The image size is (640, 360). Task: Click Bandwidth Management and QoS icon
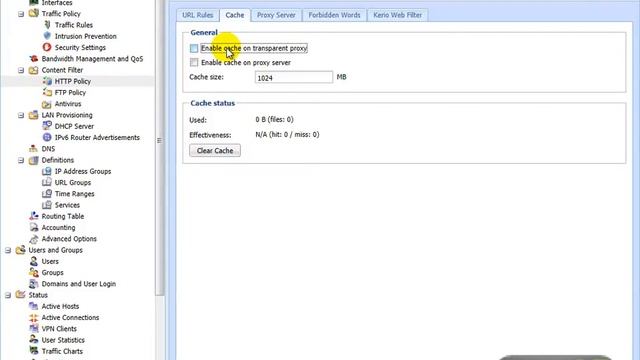tap(34, 59)
